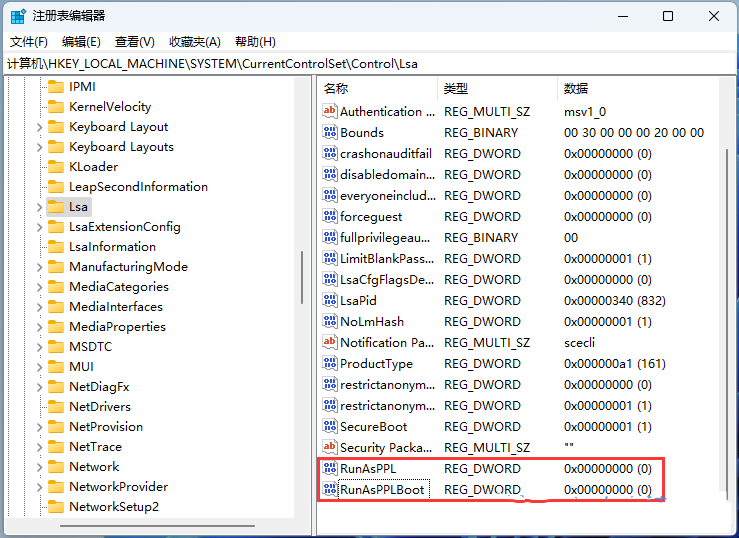
Task: Select the Network tree key
Action: [x=94, y=466]
